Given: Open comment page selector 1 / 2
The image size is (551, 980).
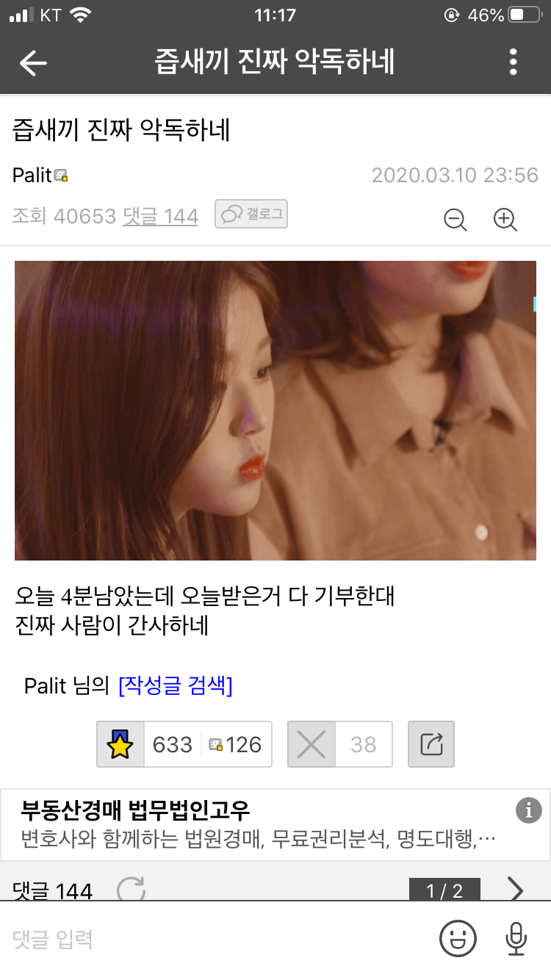Looking at the screenshot, I should click(444, 890).
